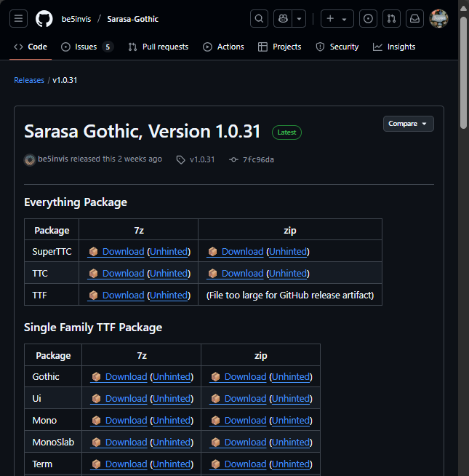Click the v1.0.31 tag link
The height and width of the screenshot is (476, 469).
pyautogui.click(x=201, y=159)
